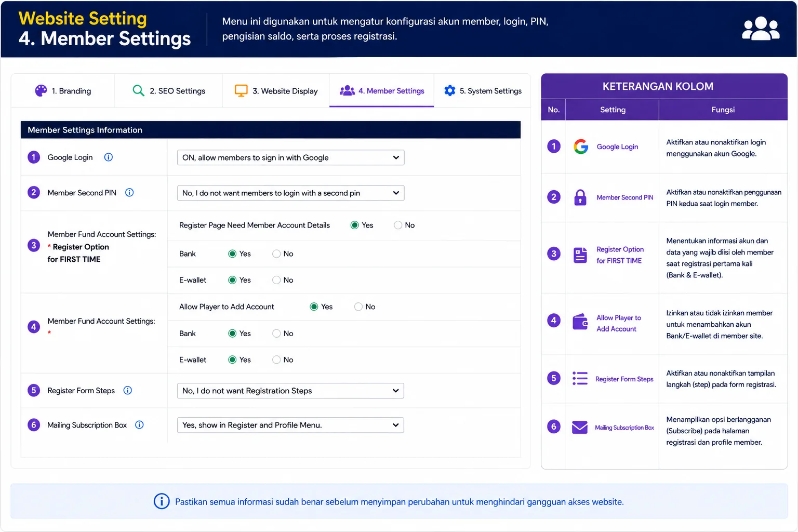The image size is (798, 532).
Task: Switch to the 1. Branding tab
Action: coord(63,90)
